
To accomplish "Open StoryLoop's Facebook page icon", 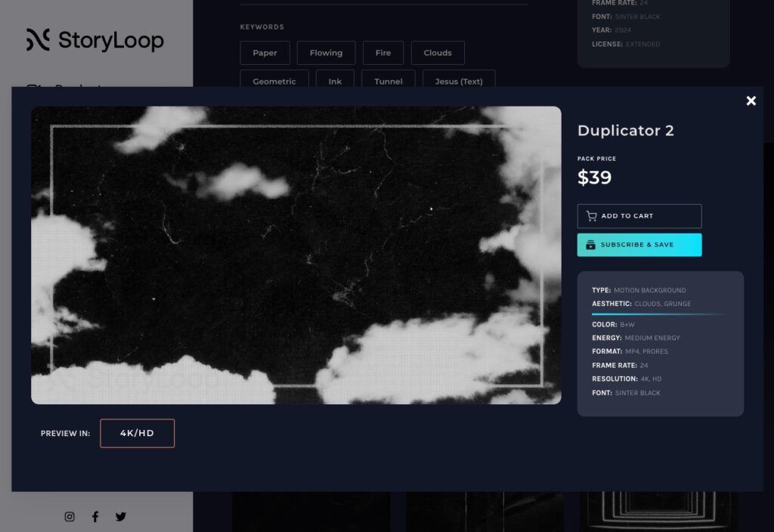I will (95, 517).
